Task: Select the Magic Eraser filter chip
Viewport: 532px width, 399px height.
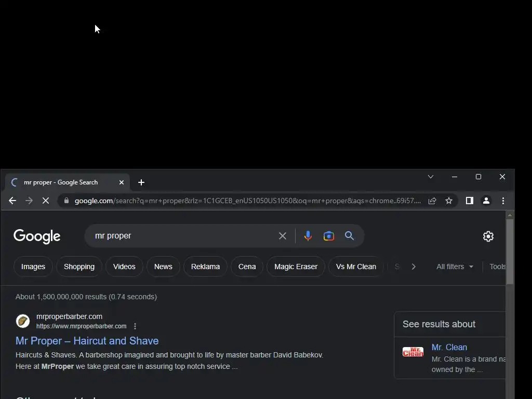Action: point(296,267)
